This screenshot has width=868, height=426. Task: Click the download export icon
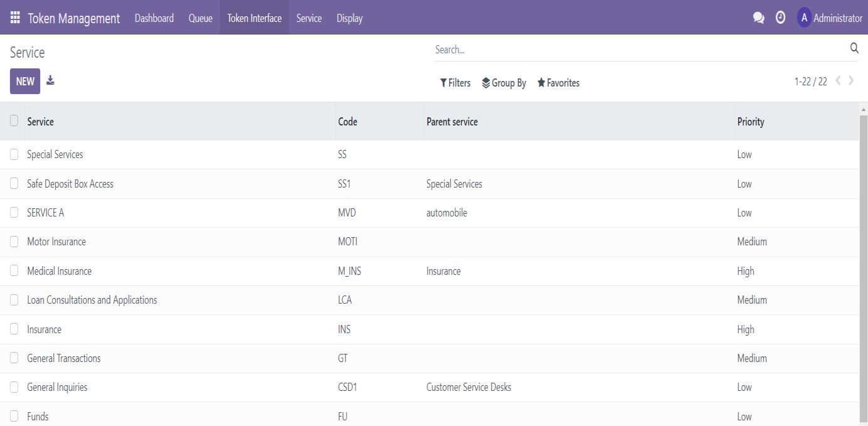click(x=50, y=80)
